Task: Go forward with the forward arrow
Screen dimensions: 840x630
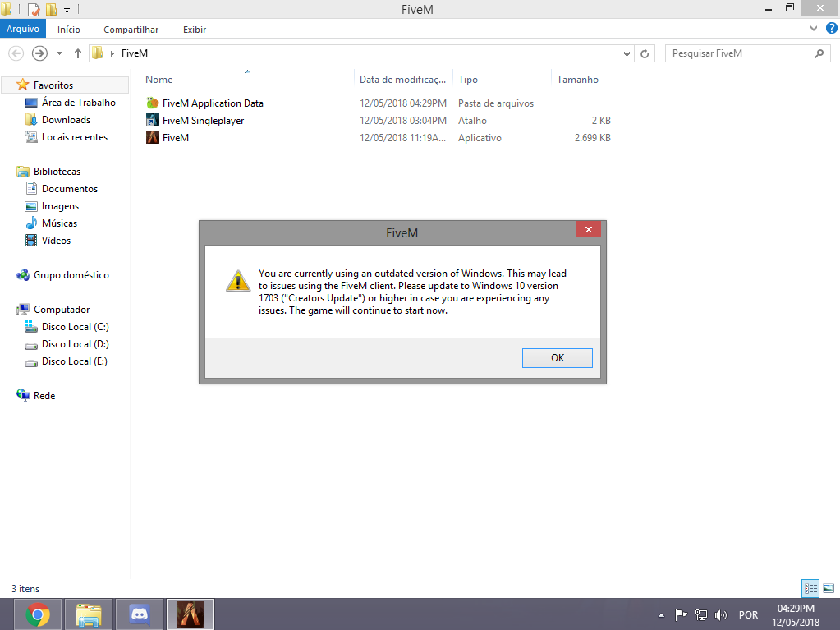Action: coord(39,53)
